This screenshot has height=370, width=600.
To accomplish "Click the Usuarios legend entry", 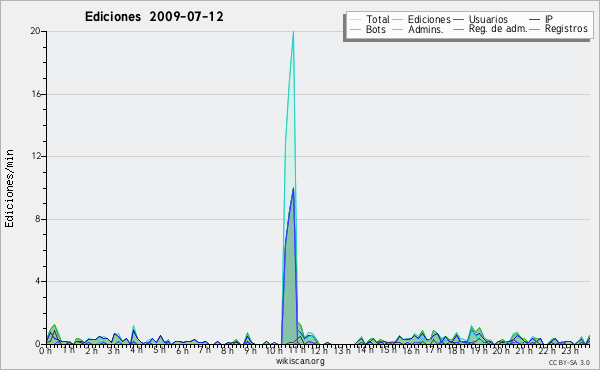I will [480, 19].
